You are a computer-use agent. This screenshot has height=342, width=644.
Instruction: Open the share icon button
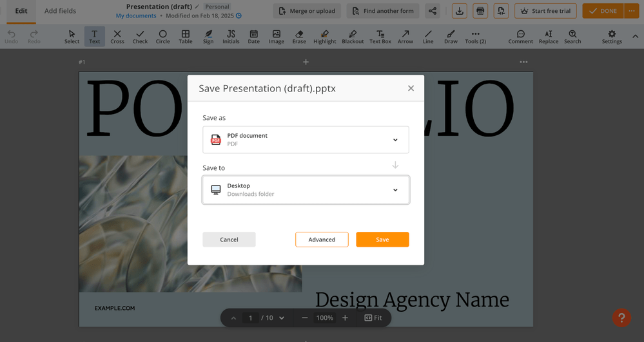click(433, 11)
